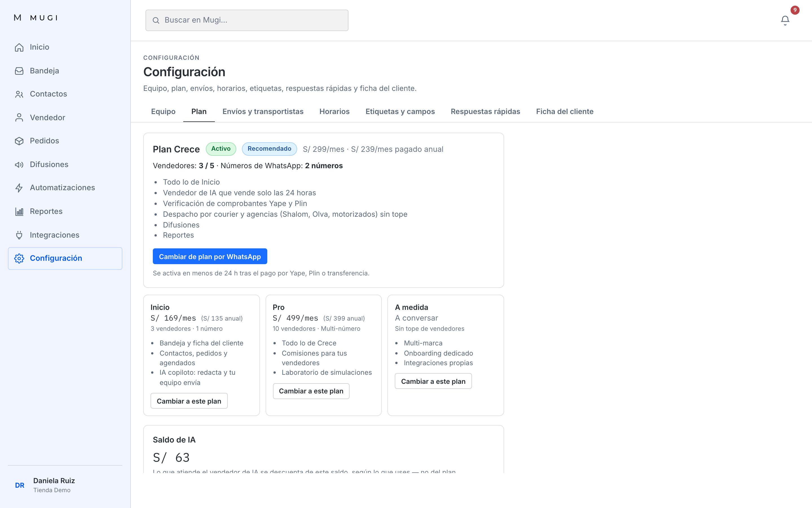Viewport: 812px width, 508px height.
Task: Click the Contactos people icon
Action: (19, 95)
